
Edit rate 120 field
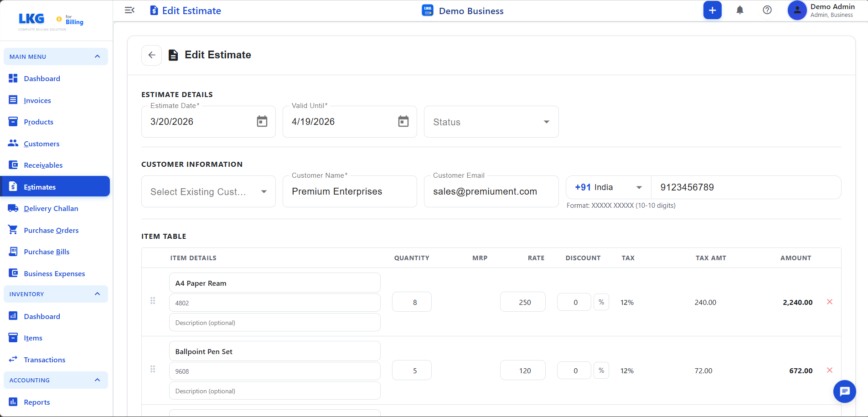tap(523, 370)
